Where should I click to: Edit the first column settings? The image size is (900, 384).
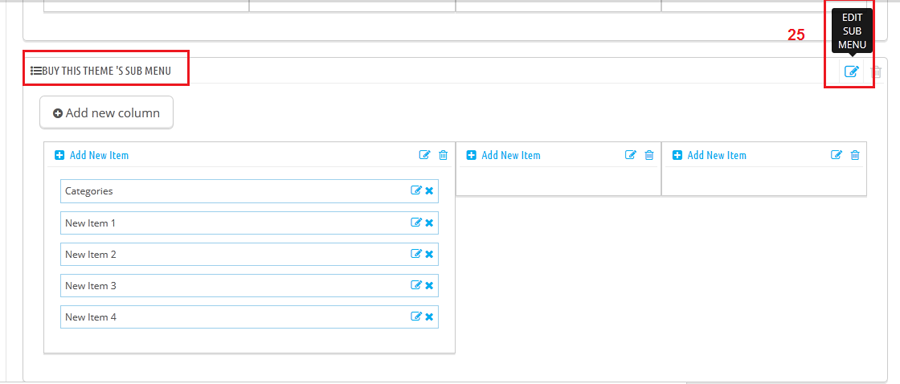coord(425,155)
